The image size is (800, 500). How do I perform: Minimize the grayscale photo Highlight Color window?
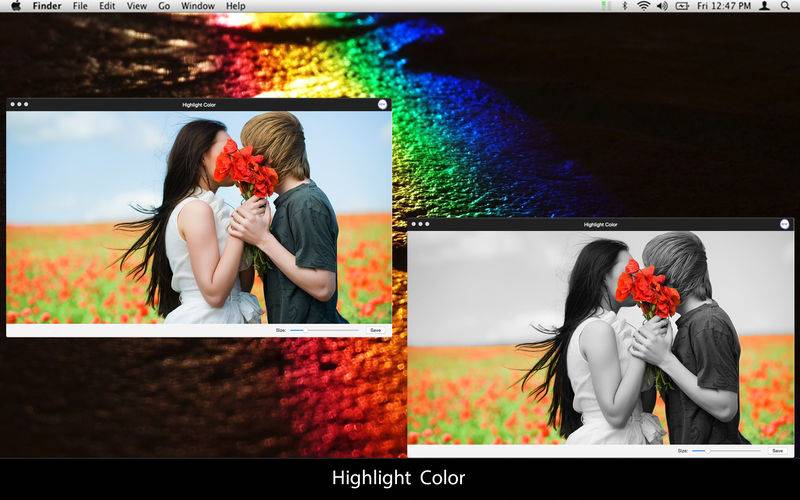pos(420,224)
